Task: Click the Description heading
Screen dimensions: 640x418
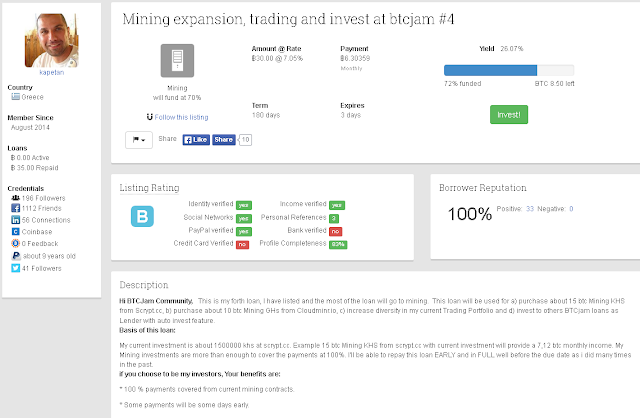Action: [144, 285]
